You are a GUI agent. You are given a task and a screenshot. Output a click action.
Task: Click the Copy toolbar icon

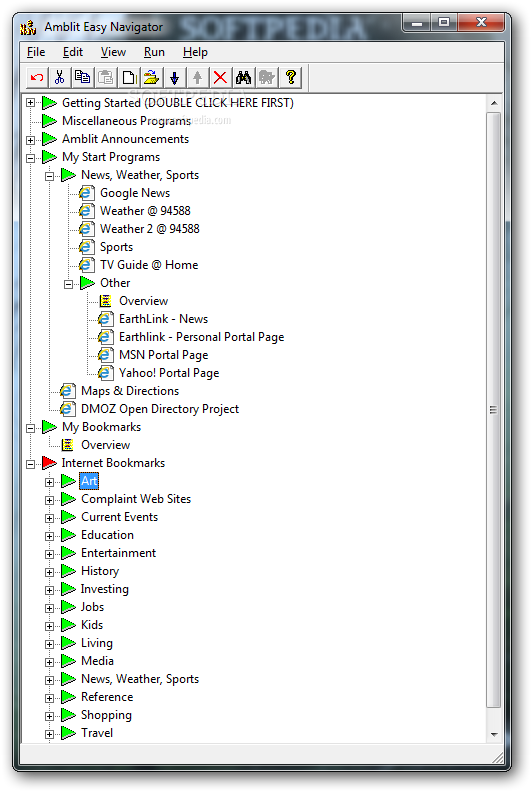(82, 77)
